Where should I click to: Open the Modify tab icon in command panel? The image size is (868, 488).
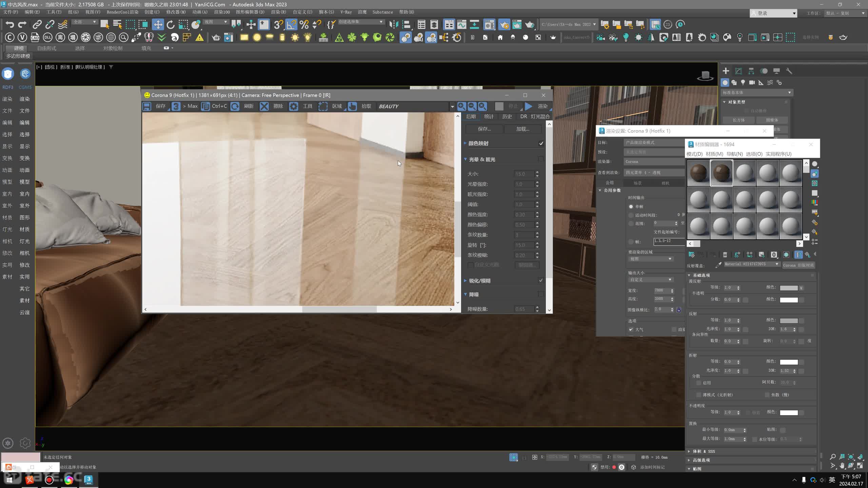738,71
